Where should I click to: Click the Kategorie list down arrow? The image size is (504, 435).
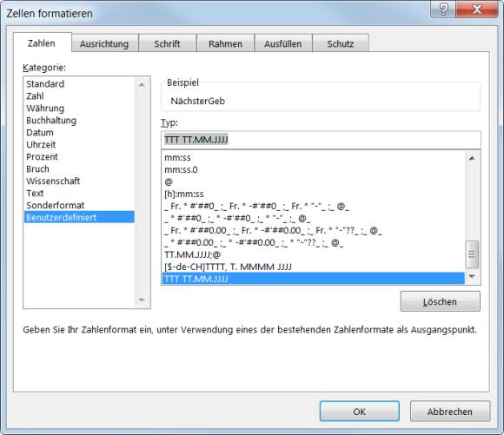pyautogui.click(x=142, y=300)
